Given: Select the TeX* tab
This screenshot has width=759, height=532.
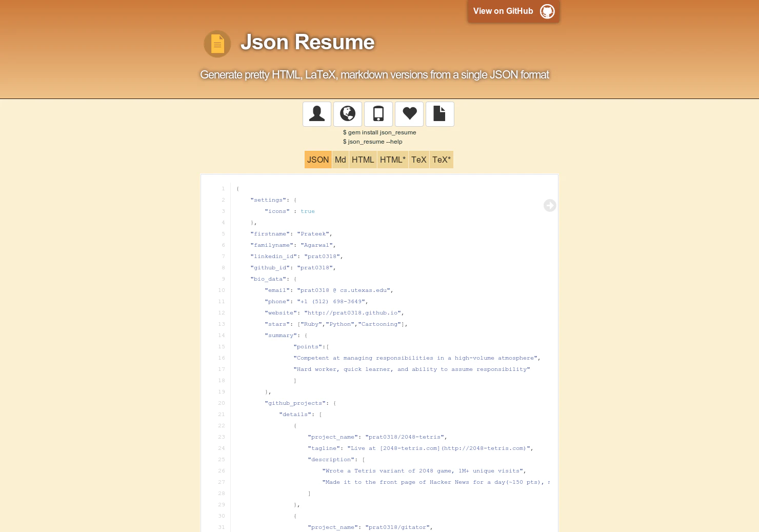Looking at the screenshot, I should [441, 160].
